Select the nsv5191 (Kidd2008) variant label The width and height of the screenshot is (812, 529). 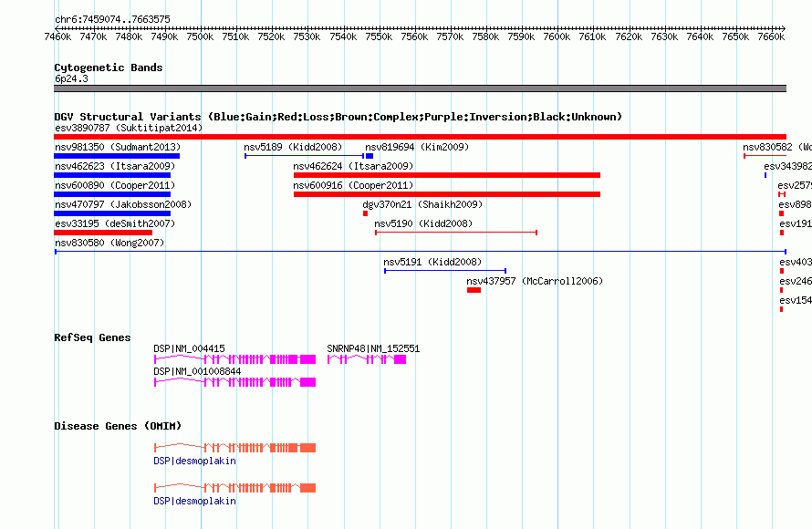click(432, 262)
